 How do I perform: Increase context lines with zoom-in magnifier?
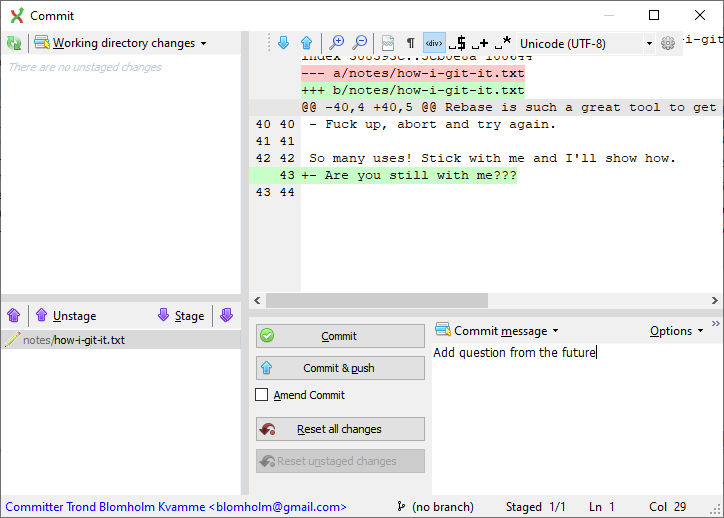coord(337,43)
